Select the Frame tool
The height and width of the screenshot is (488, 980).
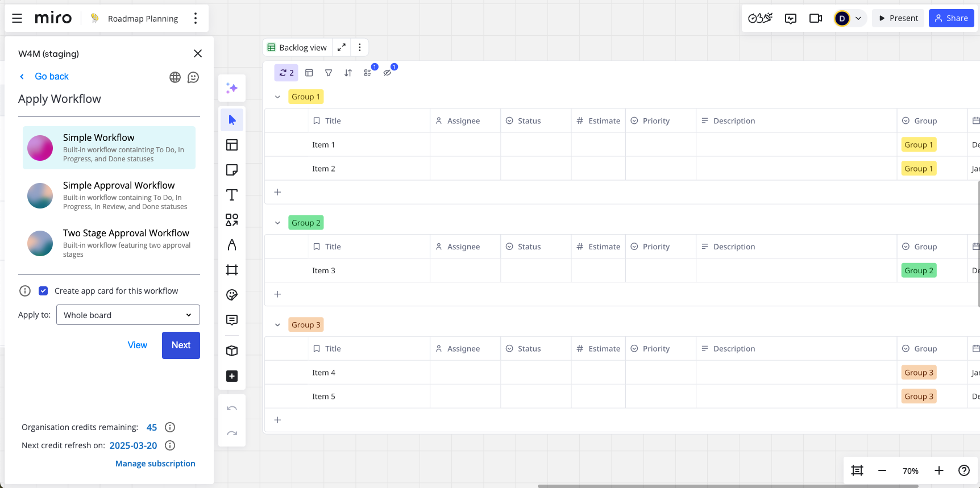232,270
